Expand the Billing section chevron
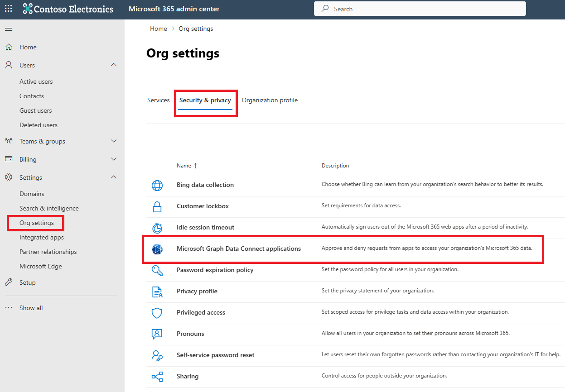This screenshot has height=392, width=565. [114, 159]
